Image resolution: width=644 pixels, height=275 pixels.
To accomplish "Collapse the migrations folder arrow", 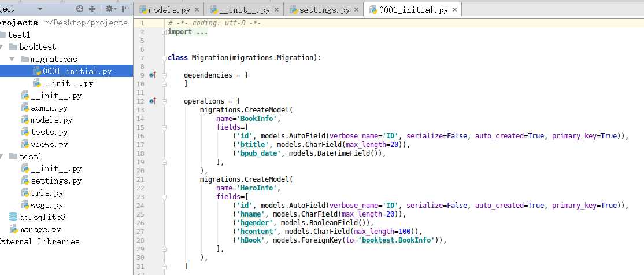I will [x=12, y=59].
